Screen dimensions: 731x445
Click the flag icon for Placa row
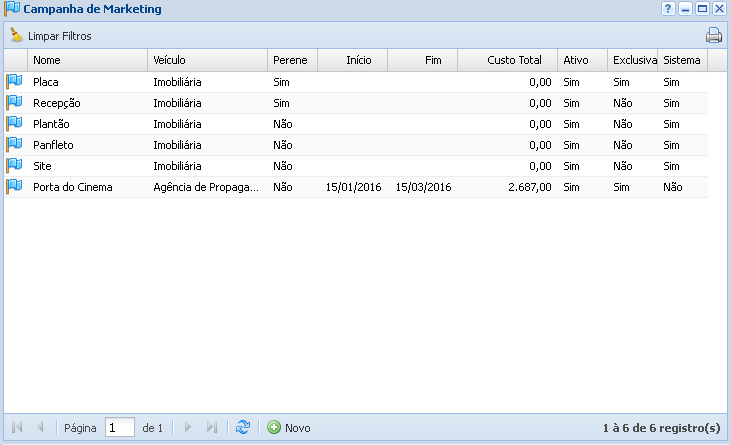tap(15, 81)
